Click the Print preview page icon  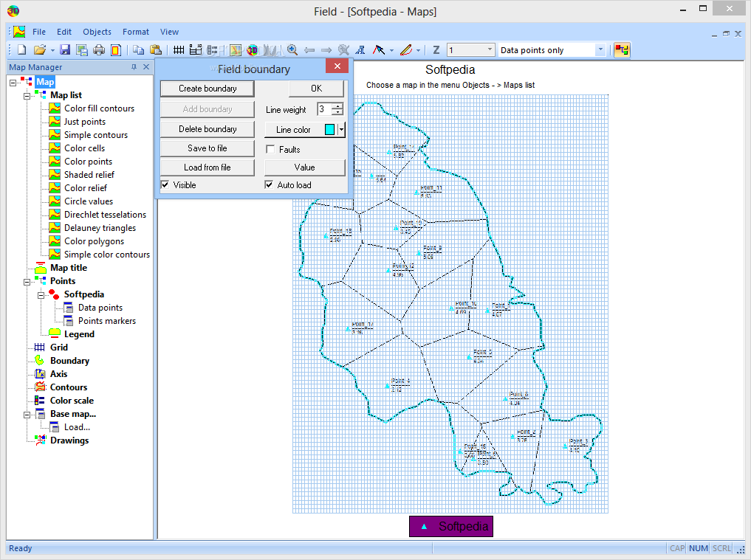pos(116,49)
